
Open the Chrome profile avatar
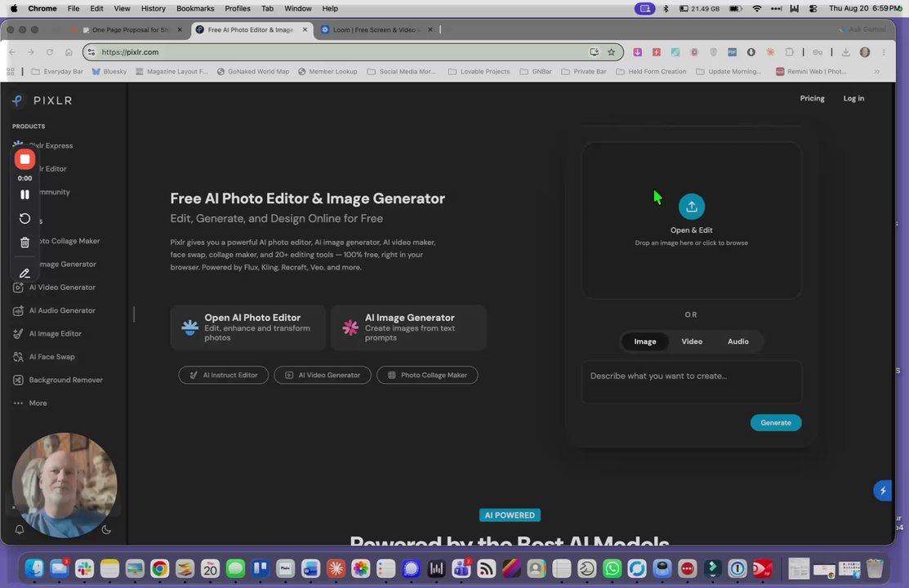tap(865, 52)
